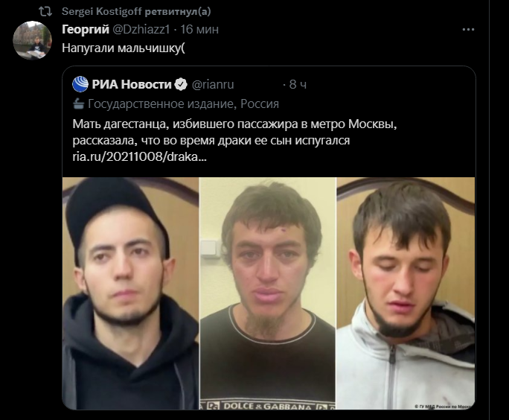This screenshot has width=509, height=420.
Task: Click the government media podium icon
Action: 78,104
